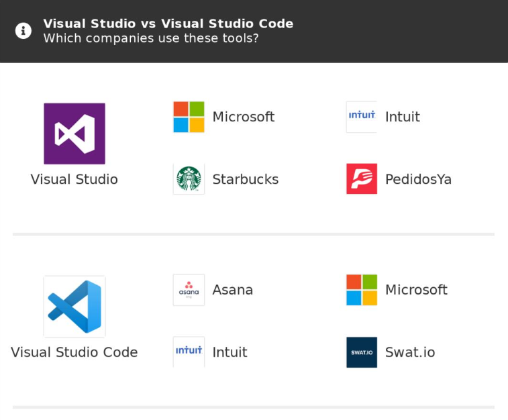
Task: Click the dark blue Swat.io logo
Action: point(362,352)
